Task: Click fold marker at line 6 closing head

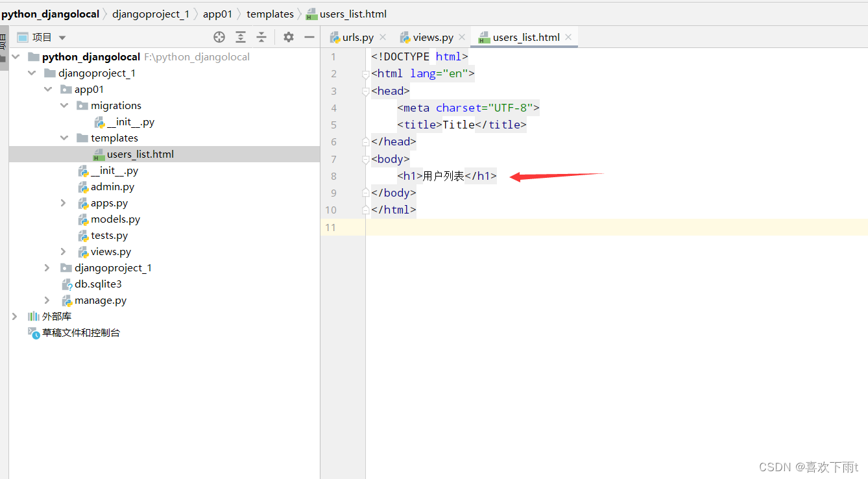Action: (366, 141)
